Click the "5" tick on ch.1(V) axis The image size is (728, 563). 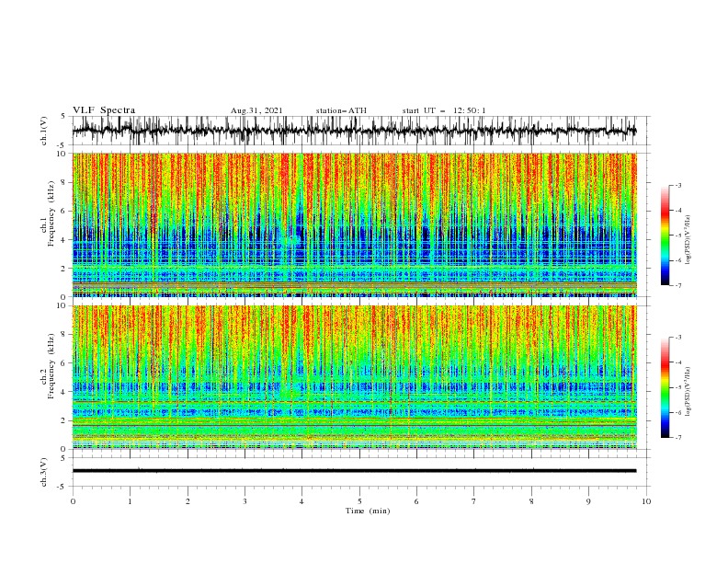tap(63, 116)
